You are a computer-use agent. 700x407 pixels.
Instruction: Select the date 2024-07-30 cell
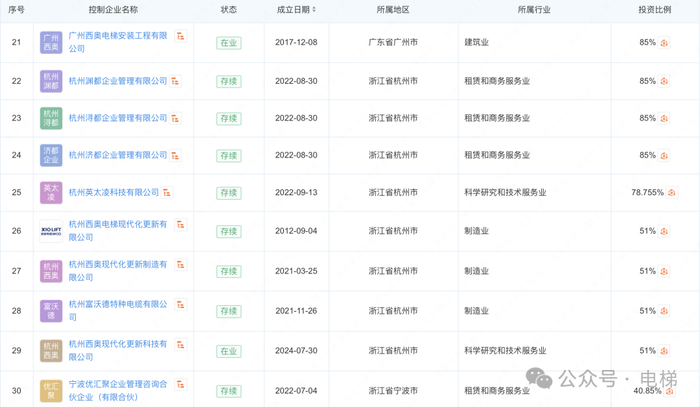coord(296,351)
